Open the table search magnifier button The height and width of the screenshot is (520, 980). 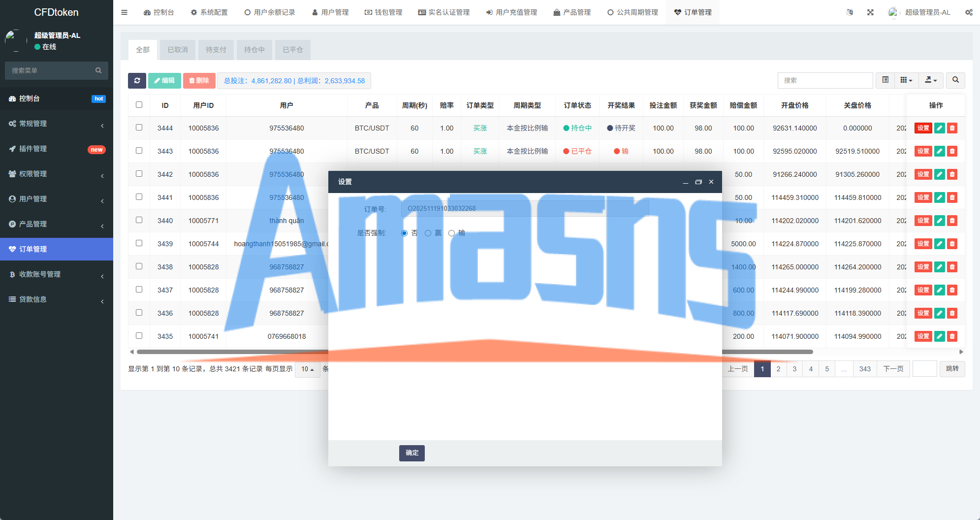(955, 80)
